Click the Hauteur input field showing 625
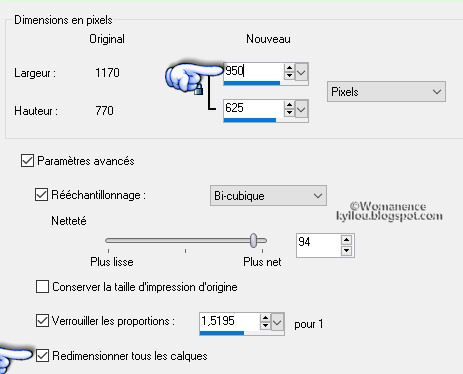This screenshot has width=463, height=374. click(x=253, y=109)
